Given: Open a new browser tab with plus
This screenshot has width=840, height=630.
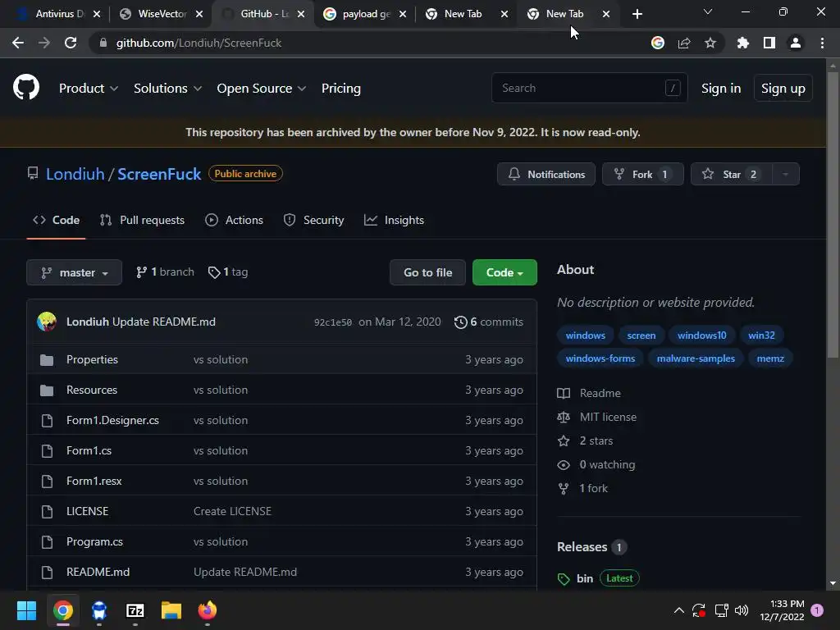Looking at the screenshot, I should [x=637, y=14].
